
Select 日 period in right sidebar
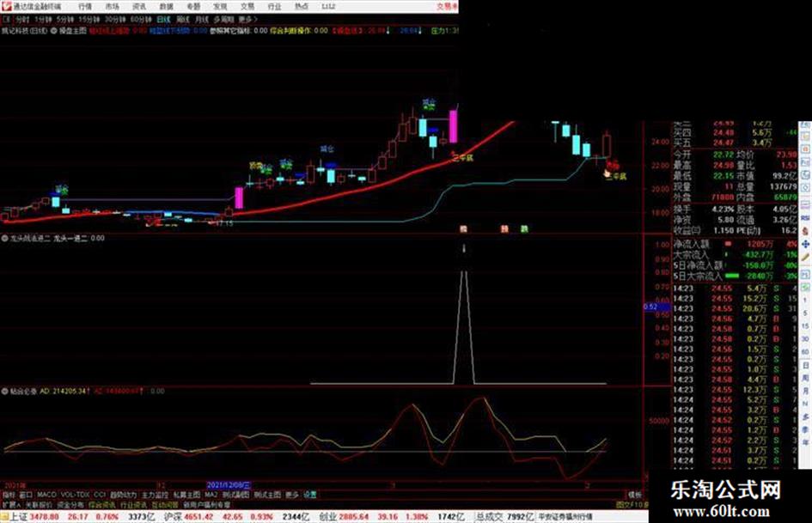805,365
